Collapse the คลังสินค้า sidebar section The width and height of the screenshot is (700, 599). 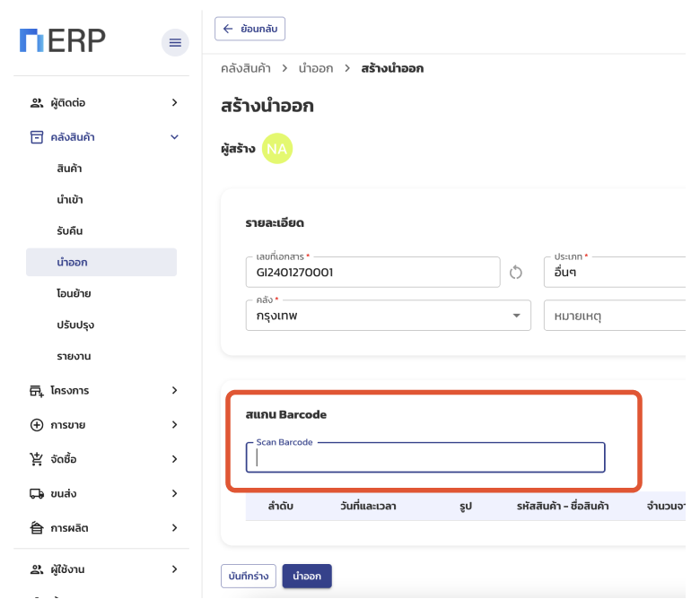[174, 137]
